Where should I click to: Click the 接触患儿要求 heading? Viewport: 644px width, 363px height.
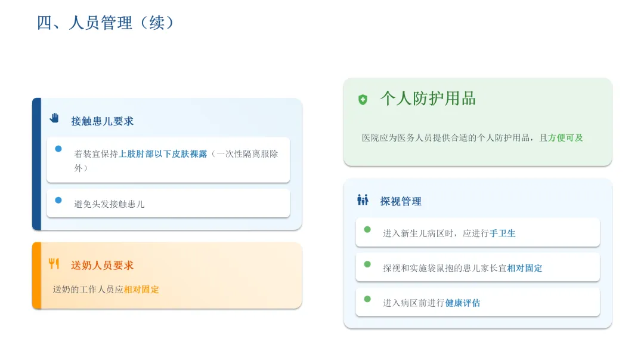pyautogui.click(x=103, y=121)
